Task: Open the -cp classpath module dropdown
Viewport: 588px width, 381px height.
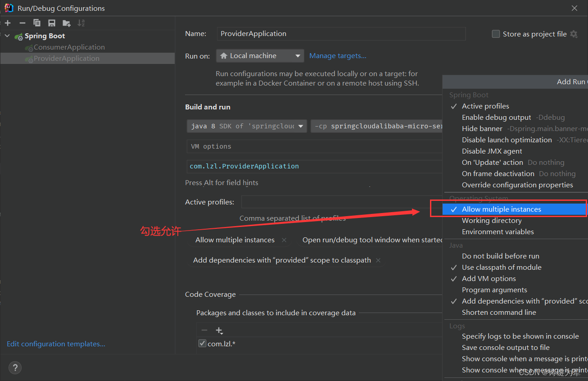Action: tap(377, 126)
